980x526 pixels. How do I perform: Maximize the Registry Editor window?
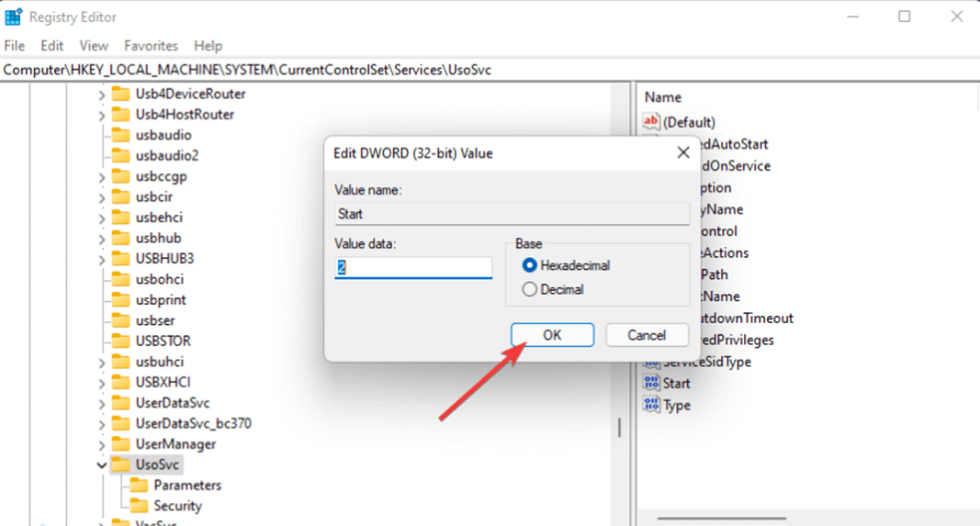coord(905,17)
